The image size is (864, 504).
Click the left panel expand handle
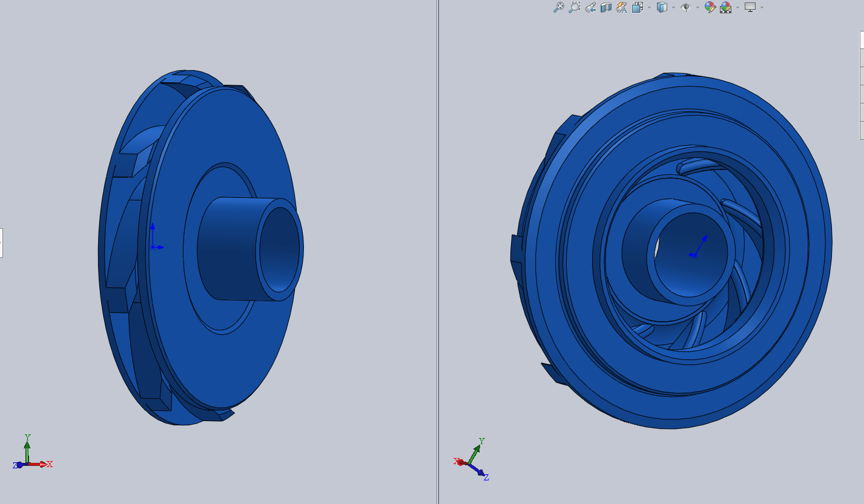[x=1, y=242]
